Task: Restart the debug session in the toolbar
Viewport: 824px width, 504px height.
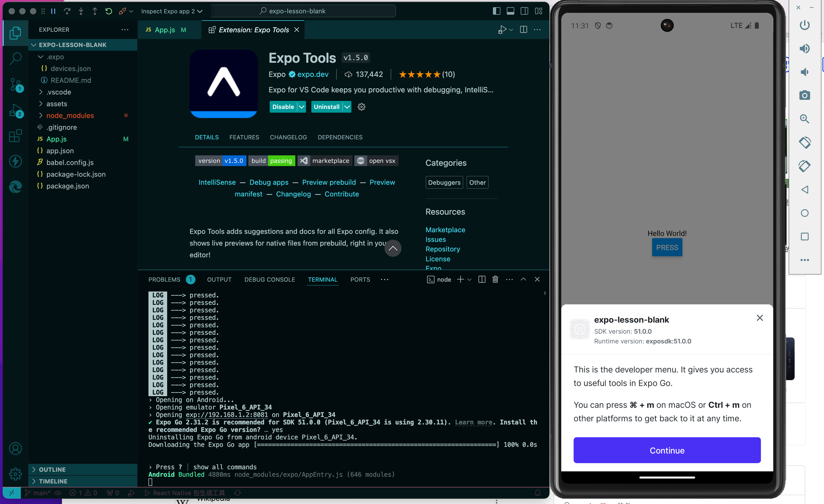Action: pos(108,11)
